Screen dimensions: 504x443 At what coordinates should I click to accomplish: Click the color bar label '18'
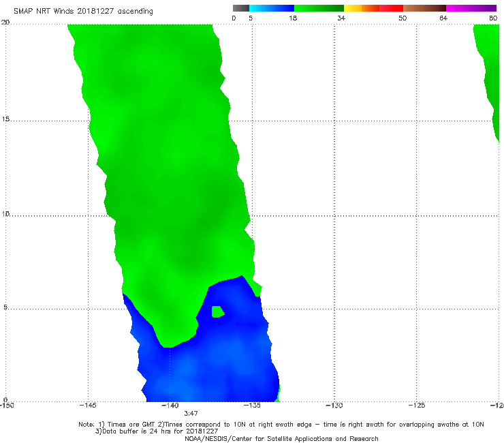click(293, 18)
